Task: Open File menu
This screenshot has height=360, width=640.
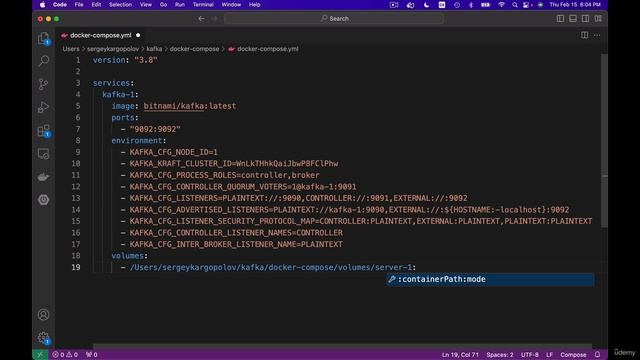Action: 79,4
